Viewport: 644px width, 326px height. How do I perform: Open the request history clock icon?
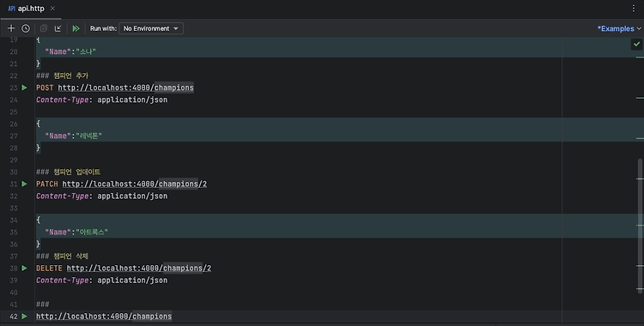tap(26, 28)
